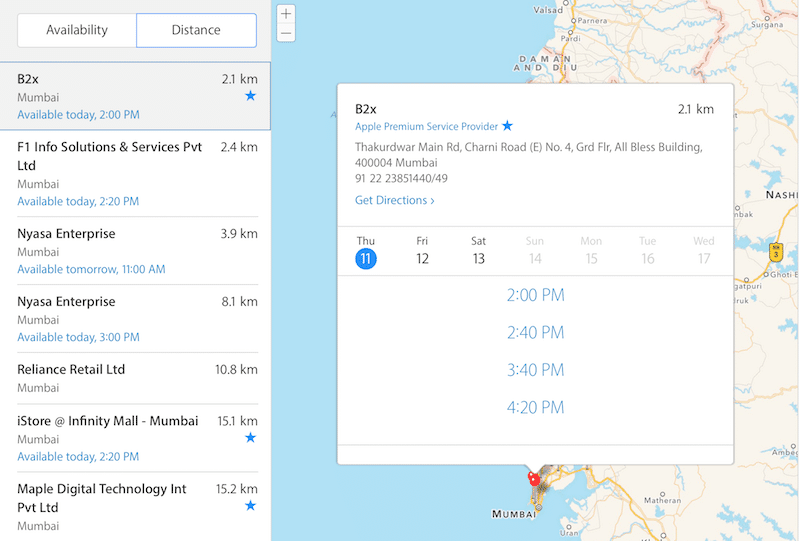The height and width of the screenshot is (541, 800).
Task: Click the star icon for Maple Digital Technology
Action: pos(250,506)
